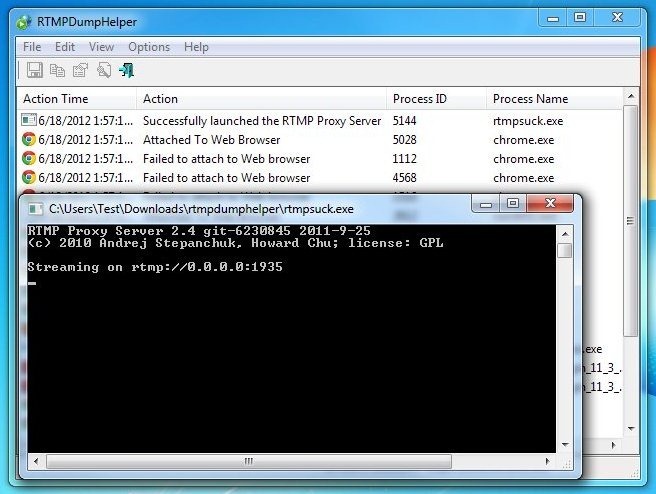Click the console window resize grip
656x494 pixels.
(566, 463)
